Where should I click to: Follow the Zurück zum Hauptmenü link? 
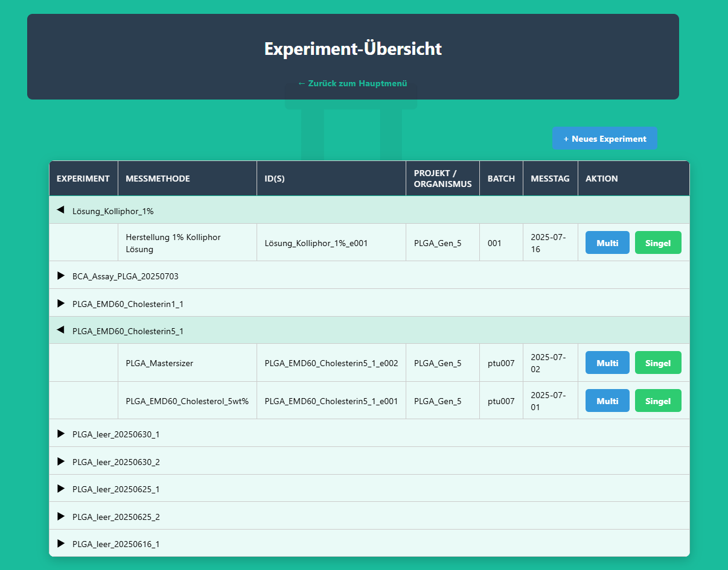pos(352,83)
